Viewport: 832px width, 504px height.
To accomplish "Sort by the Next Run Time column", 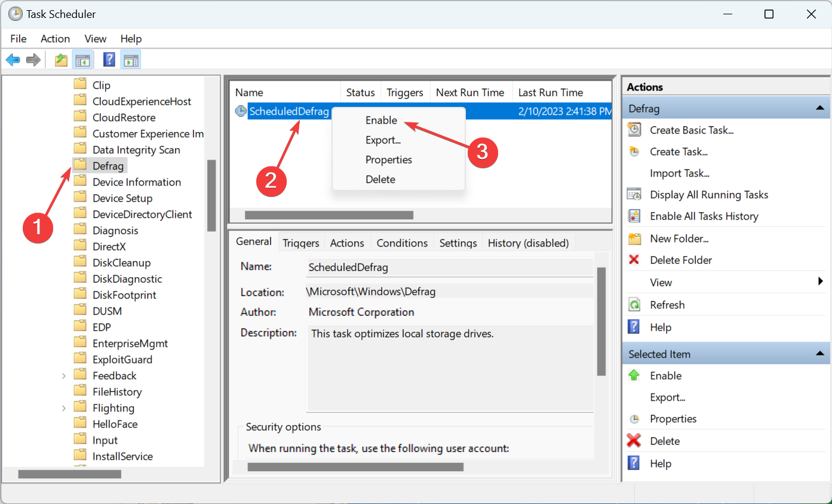I will click(471, 93).
